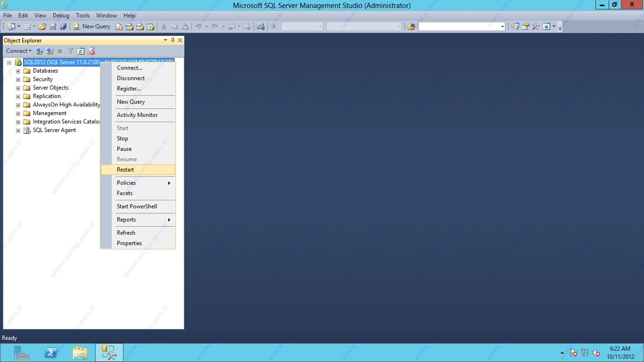Image resolution: width=644 pixels, height=362 pixels.
Task: Select the Management tree item
Action: [49, 113]
